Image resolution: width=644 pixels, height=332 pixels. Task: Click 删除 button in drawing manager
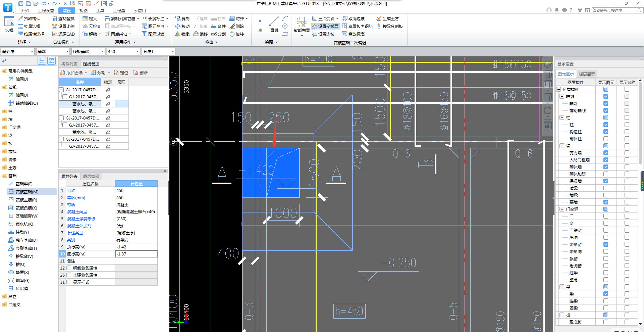(x=141, y=73)
